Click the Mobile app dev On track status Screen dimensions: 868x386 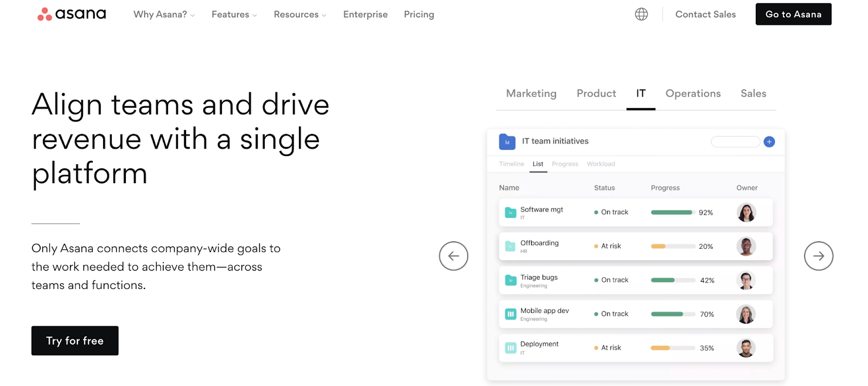click(x=611, y=314)
